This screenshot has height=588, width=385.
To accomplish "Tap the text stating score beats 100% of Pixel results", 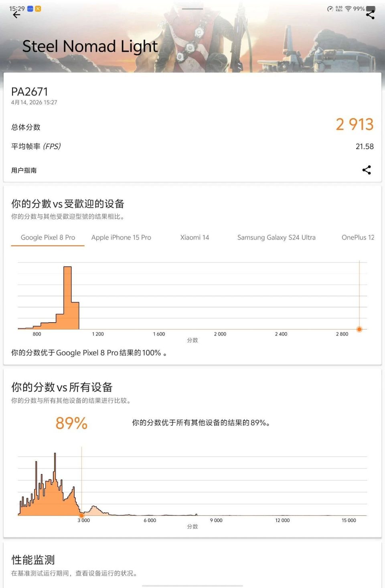I will click(x=89, y=353).
